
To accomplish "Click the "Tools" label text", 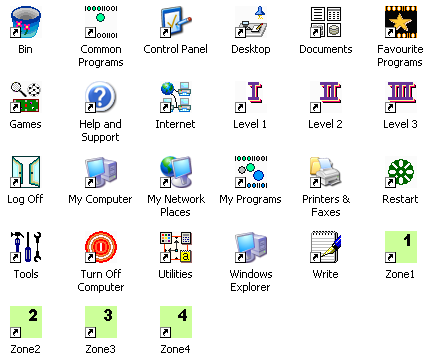I will coord(26,274).
